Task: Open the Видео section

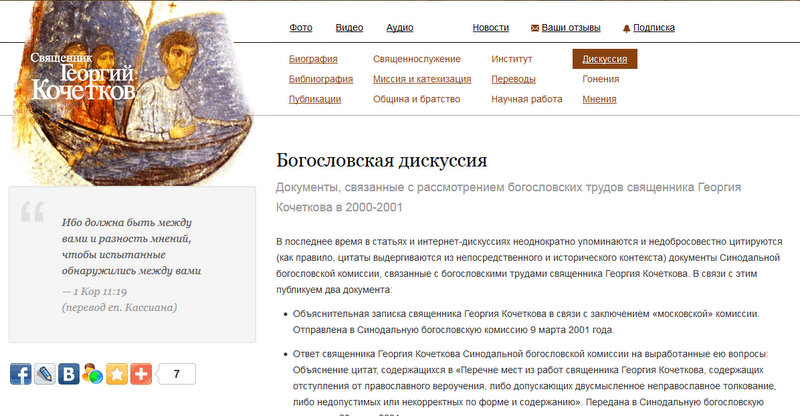Action: pyautogui.click(x=349, y=28)
